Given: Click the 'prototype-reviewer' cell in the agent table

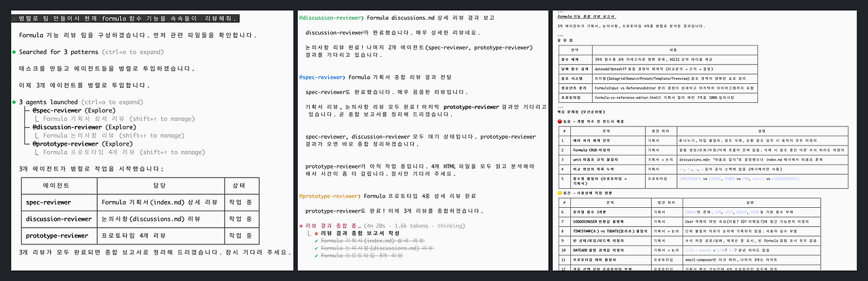Looking at the screenshot, I should point(58,236).
